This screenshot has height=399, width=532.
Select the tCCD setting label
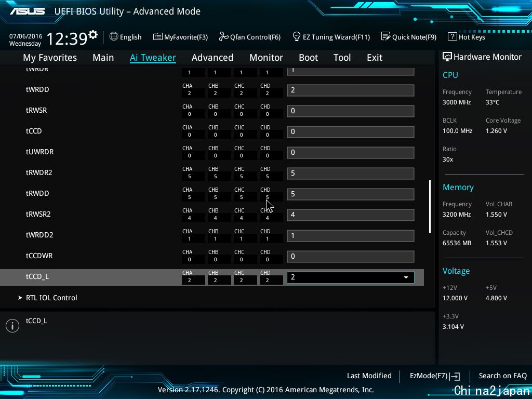[34, 131]
